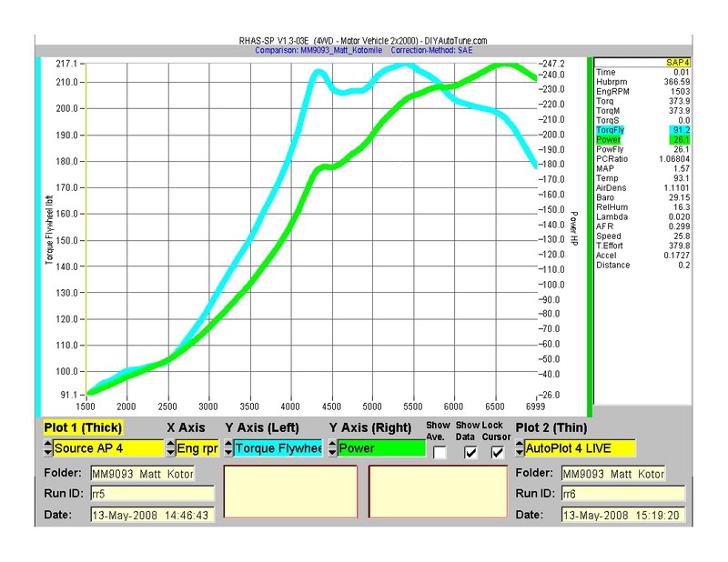Click the Plot 1 (Thick) label
The height and width of the screenshot is (562, 728).
(x=83, y=428)
